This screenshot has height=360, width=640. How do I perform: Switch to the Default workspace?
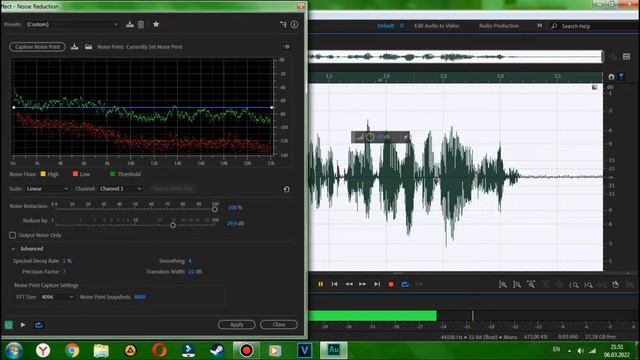click(x=386, y=26)
